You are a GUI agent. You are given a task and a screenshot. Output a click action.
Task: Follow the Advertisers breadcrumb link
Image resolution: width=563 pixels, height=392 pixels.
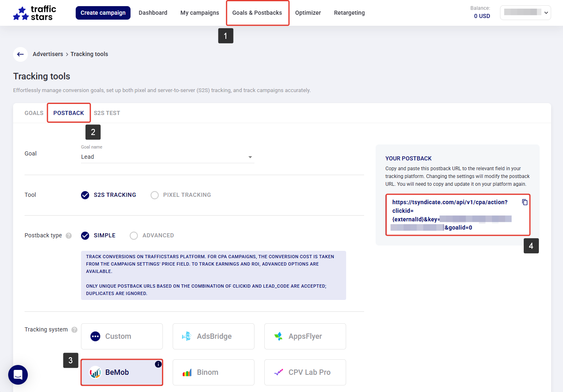48,54
